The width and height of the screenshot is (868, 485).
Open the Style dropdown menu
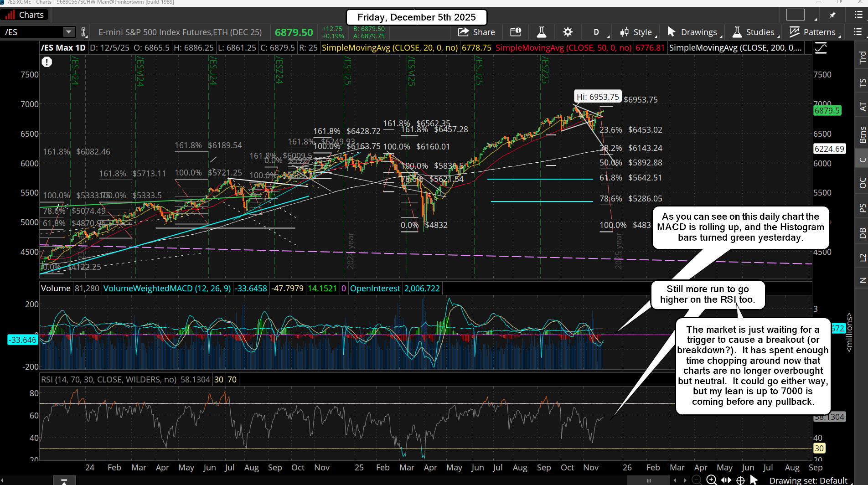click(x=638, y=32)
